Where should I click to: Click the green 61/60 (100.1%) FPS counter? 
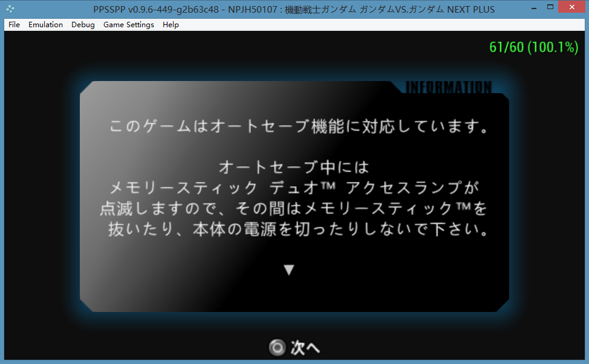[533, 47]
